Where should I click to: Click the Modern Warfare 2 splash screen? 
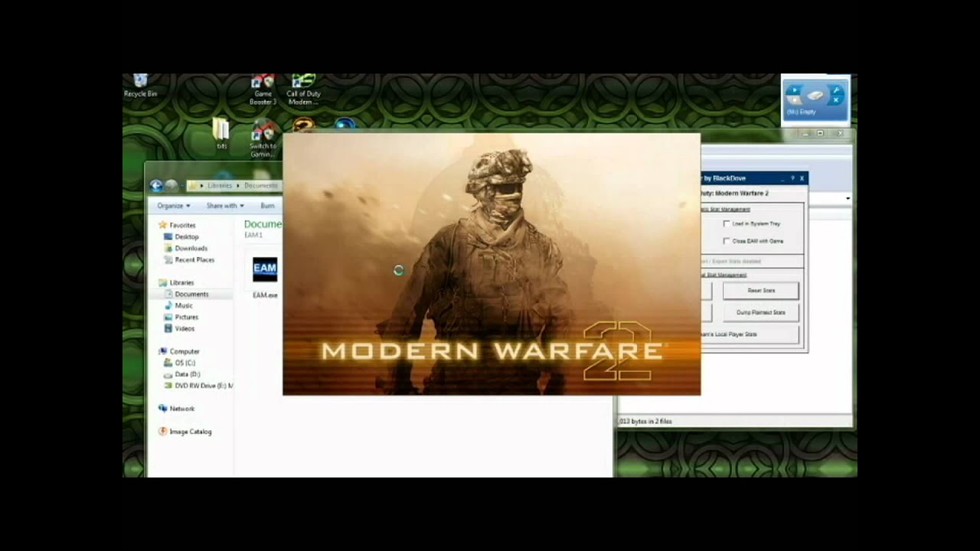pyautogui.click(x=492, y=264)
